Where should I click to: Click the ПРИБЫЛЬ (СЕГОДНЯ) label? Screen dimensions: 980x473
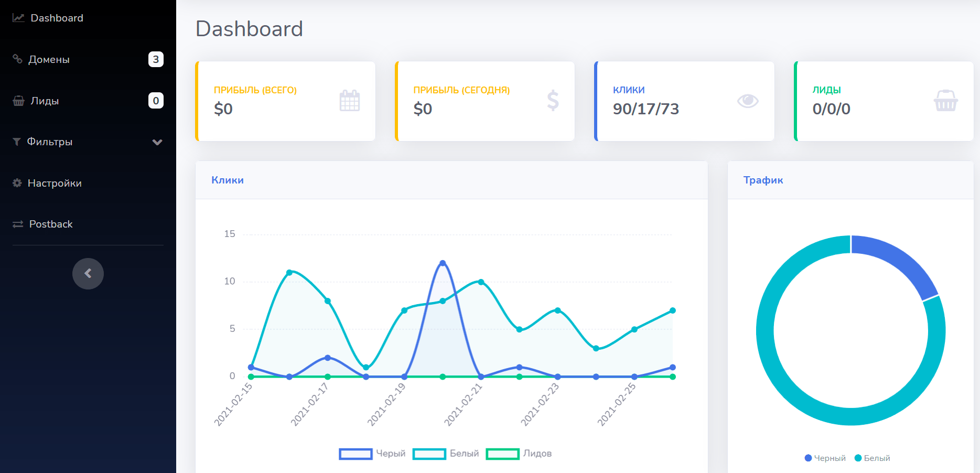click(461, 90)
